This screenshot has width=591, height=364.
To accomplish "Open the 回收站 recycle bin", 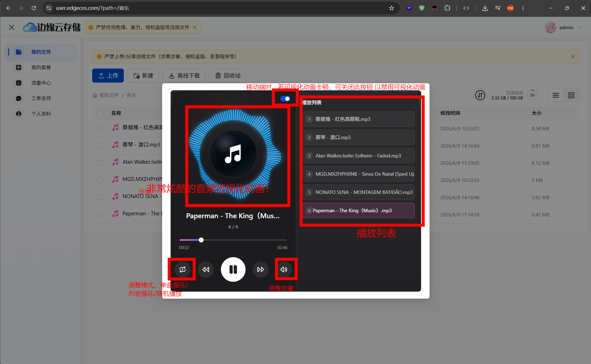I will pyautogui.click(x=228, y=76).
